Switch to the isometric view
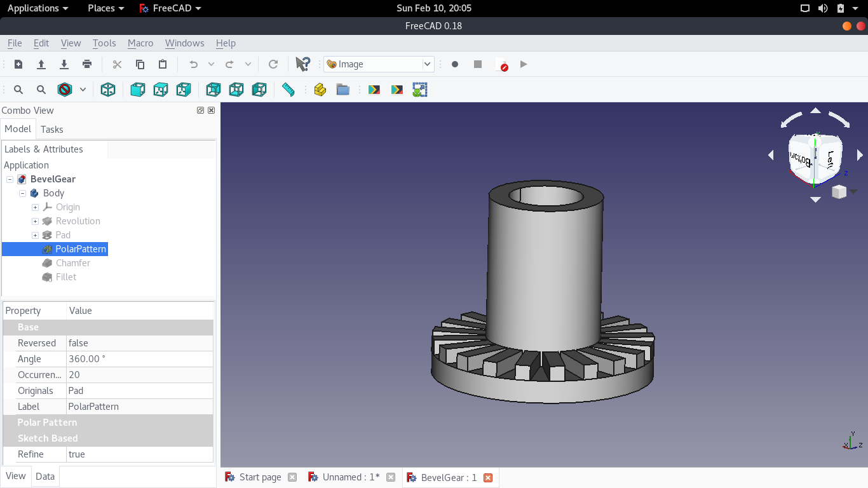Image resolution: width=868 pixels, height=488 pixels. [x=108, y=90]
